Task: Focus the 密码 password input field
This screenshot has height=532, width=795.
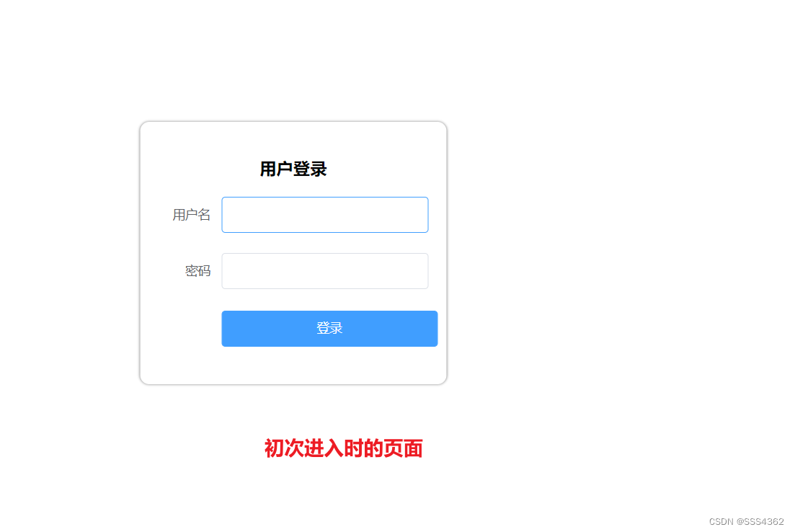Action: [x=324, y=271]
